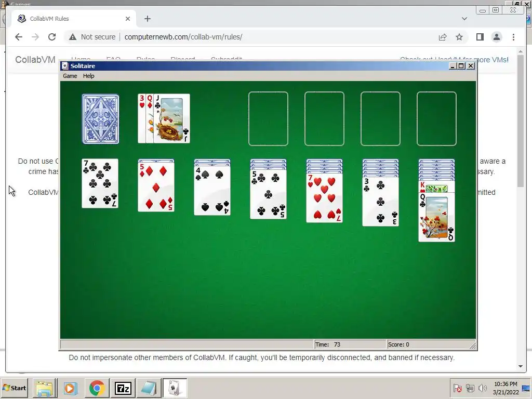Open the Windows Start menu

tap(14, 388)
